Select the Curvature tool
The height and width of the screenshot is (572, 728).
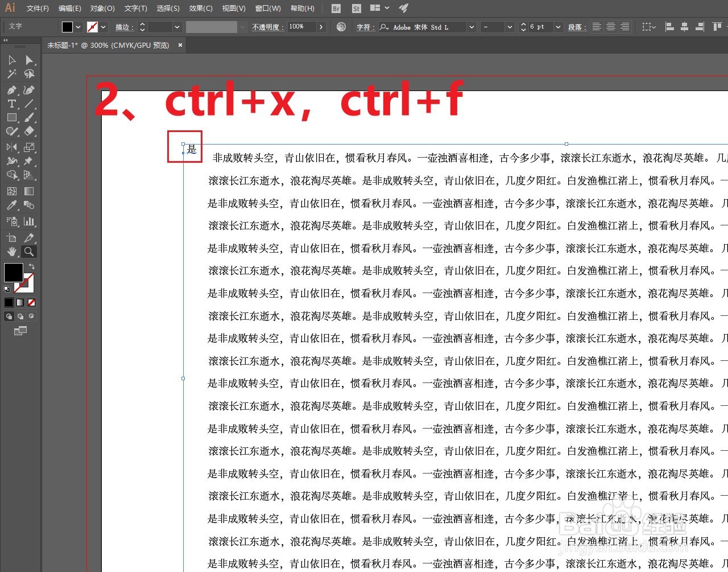click(29, 90)
